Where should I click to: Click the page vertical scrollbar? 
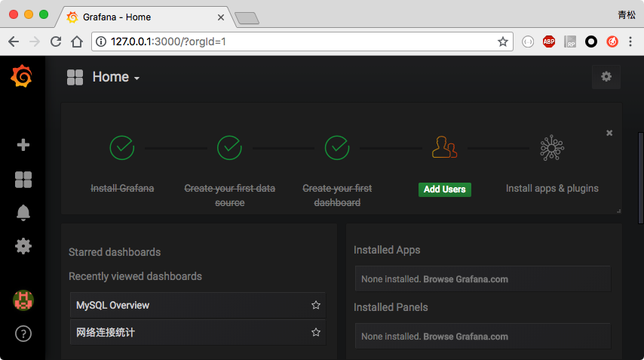(641, 178)
